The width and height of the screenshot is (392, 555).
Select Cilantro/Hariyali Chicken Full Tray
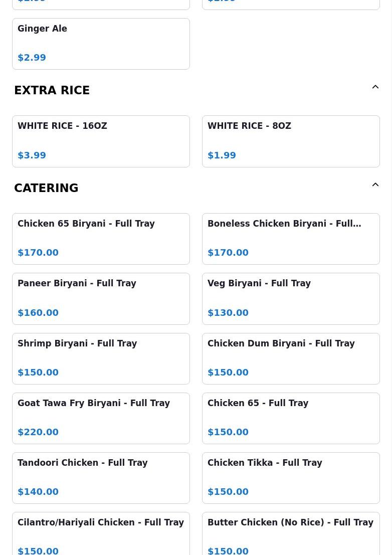click(101, 534)
